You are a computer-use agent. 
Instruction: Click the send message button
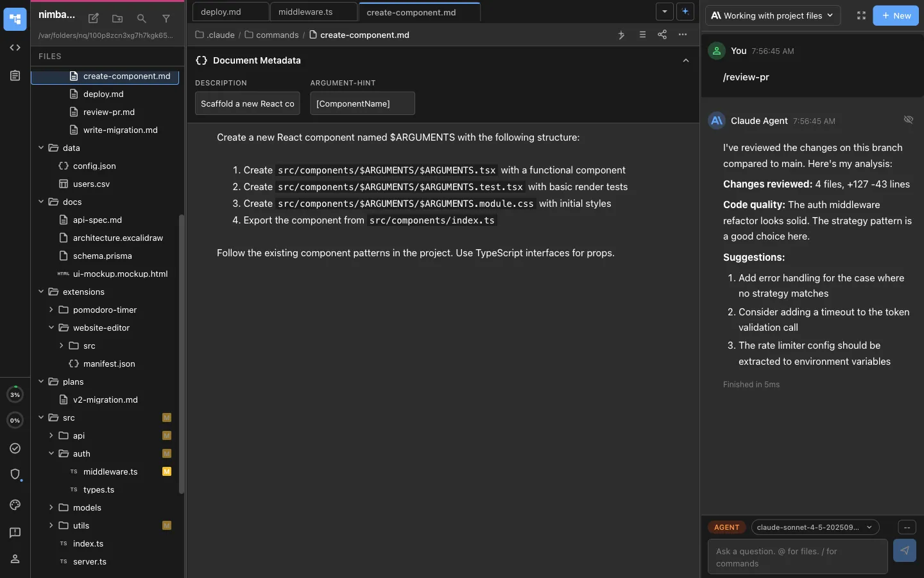pyautogui.click(x=904, y=550)
